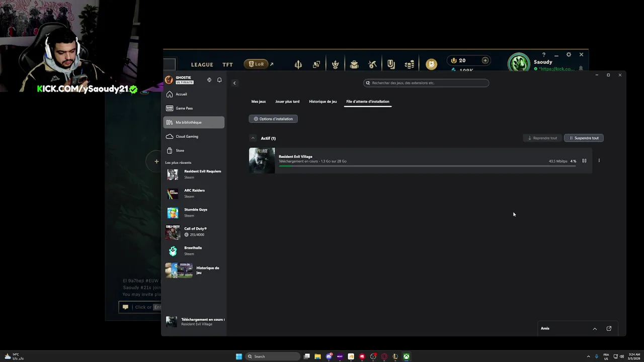Click Reprendre tout button

[542, 138]
